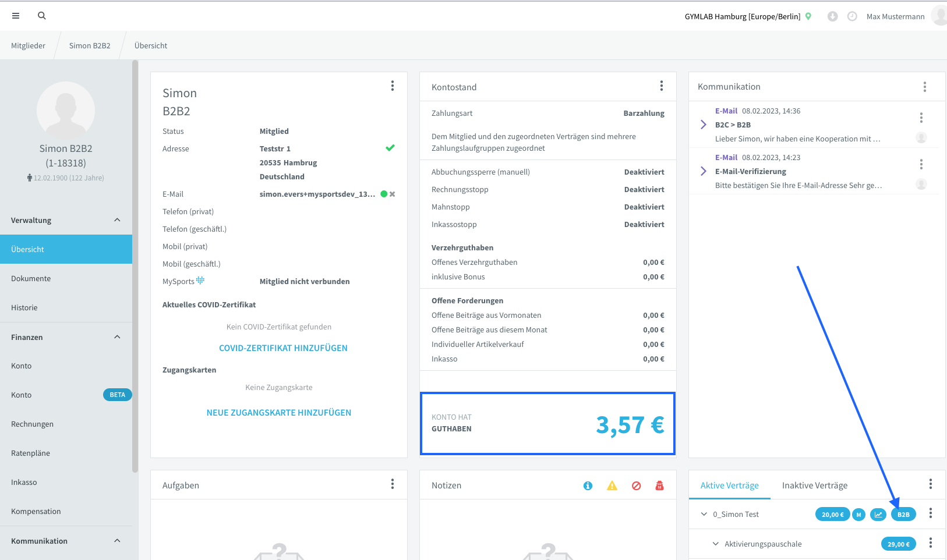Select the yellow warning icon in Notizen
The width and height of the screenshot is (947, 560).
(x=612, y=485)
